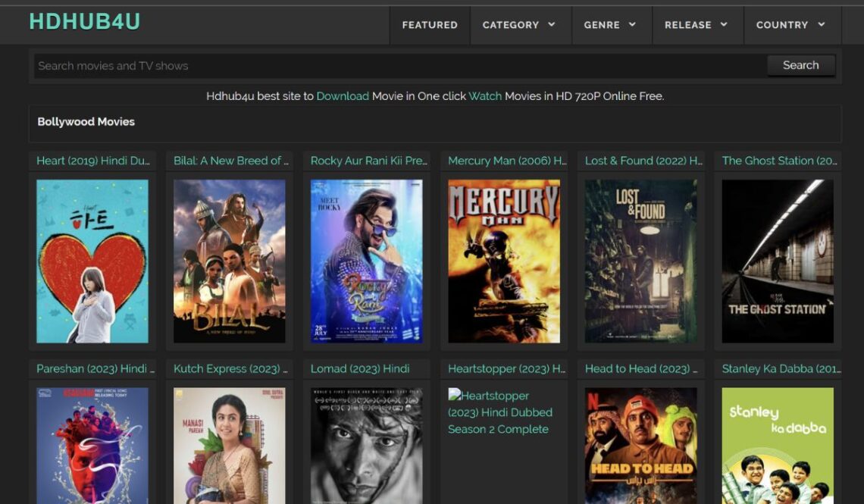This screenshot has height=504, width=864.
Task: Click the Bilal: A New Breed poster
Action: (x=230, y=261)
